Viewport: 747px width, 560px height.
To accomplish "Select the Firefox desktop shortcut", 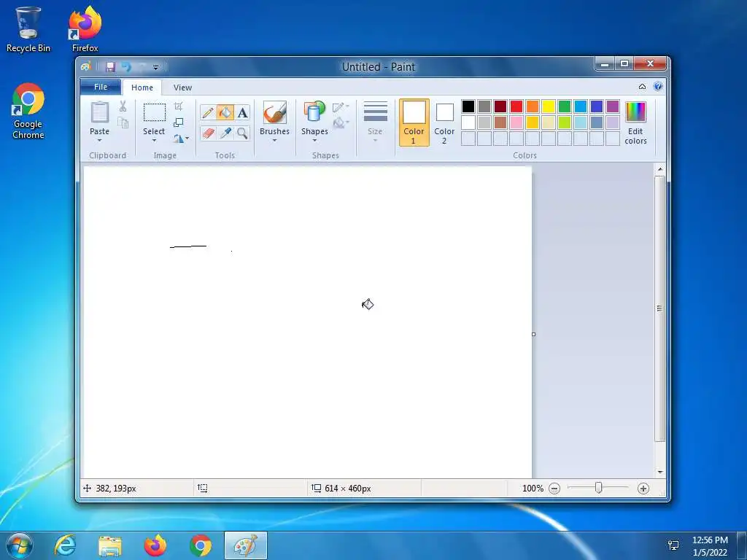I will point(85,29).
